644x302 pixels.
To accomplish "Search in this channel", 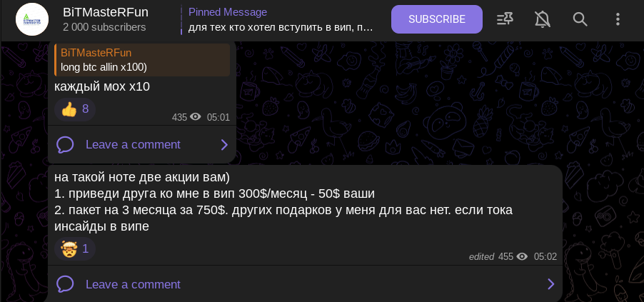I will tap(580, 19).
